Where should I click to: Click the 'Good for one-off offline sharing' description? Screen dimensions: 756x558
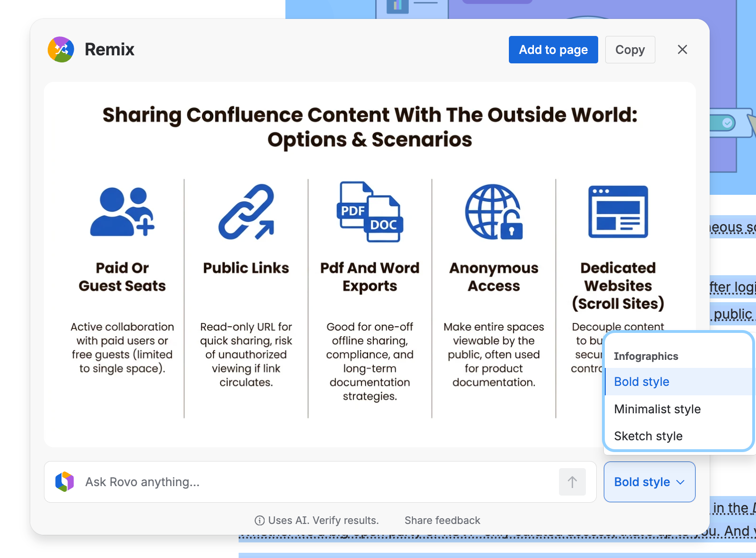[x=370, y=361]
